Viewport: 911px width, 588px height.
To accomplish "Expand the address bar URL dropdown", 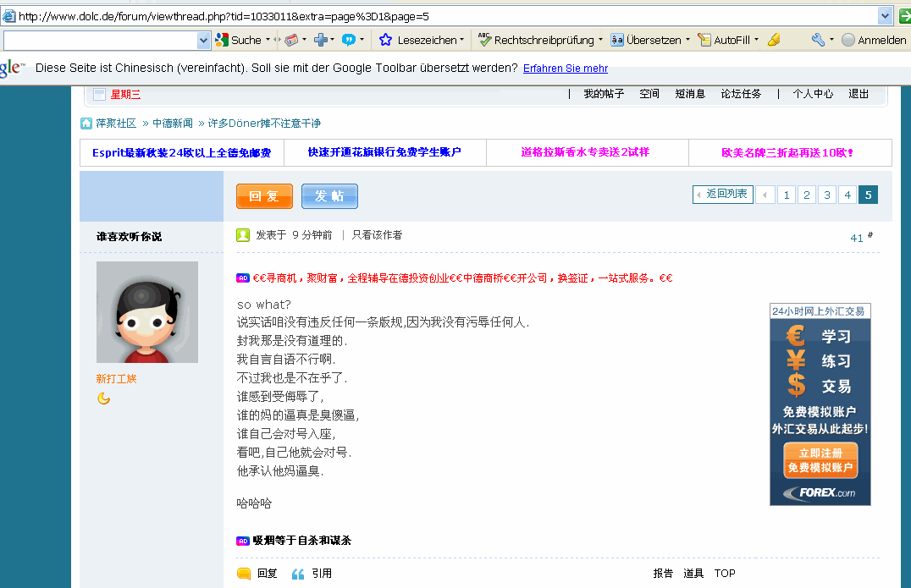I will [x=885, y=16].
